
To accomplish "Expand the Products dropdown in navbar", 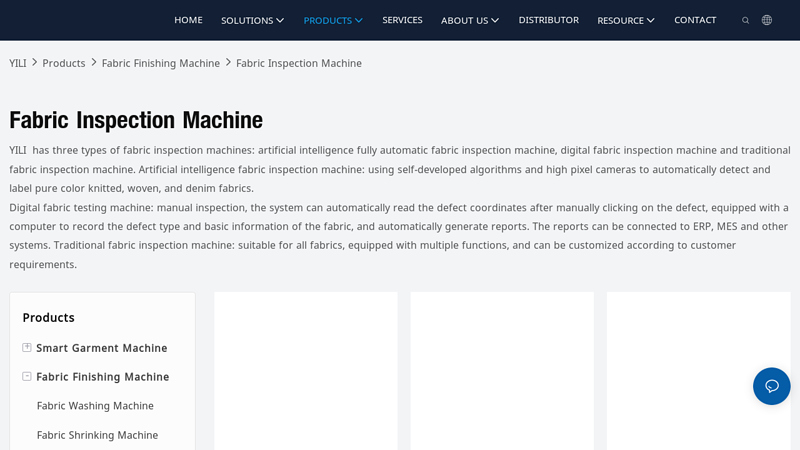I will click(x=333, y=20).
